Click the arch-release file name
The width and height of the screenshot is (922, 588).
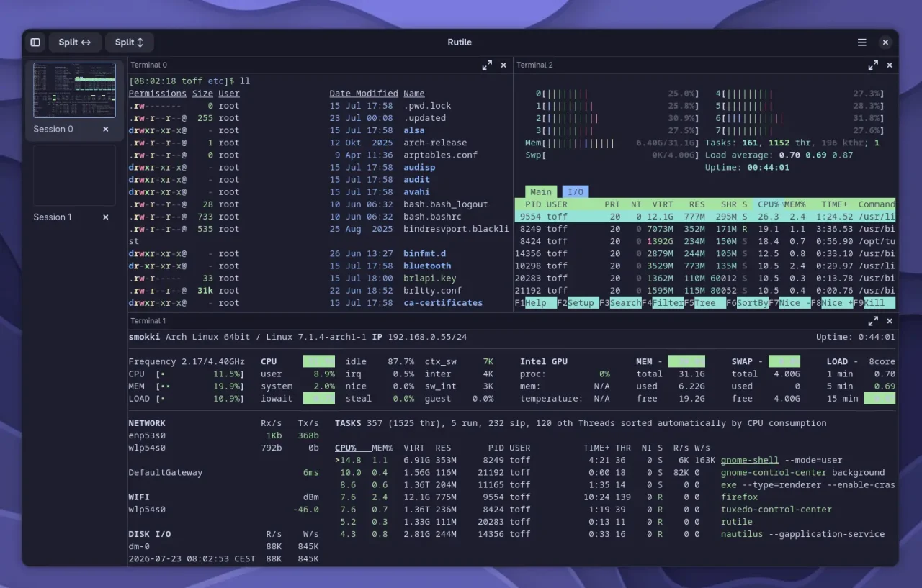click(x=435, y=143)
